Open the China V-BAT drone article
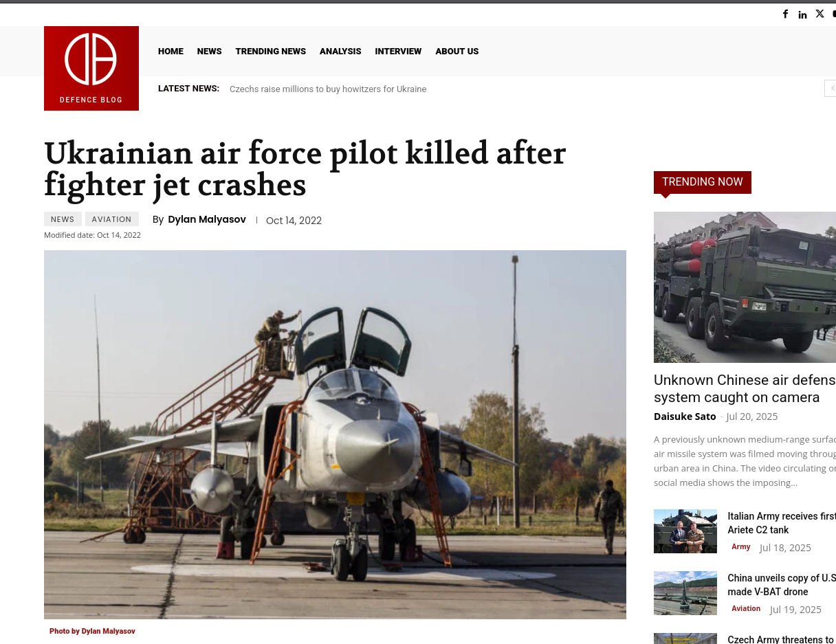The image size is (836, 644). point(782,585)
